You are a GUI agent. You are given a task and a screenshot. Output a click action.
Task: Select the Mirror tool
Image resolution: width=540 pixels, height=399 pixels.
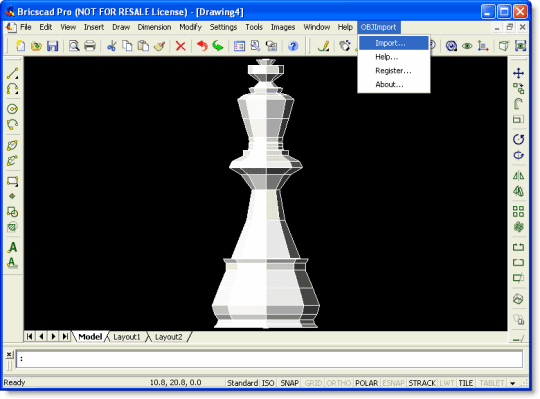click(518, 176)
